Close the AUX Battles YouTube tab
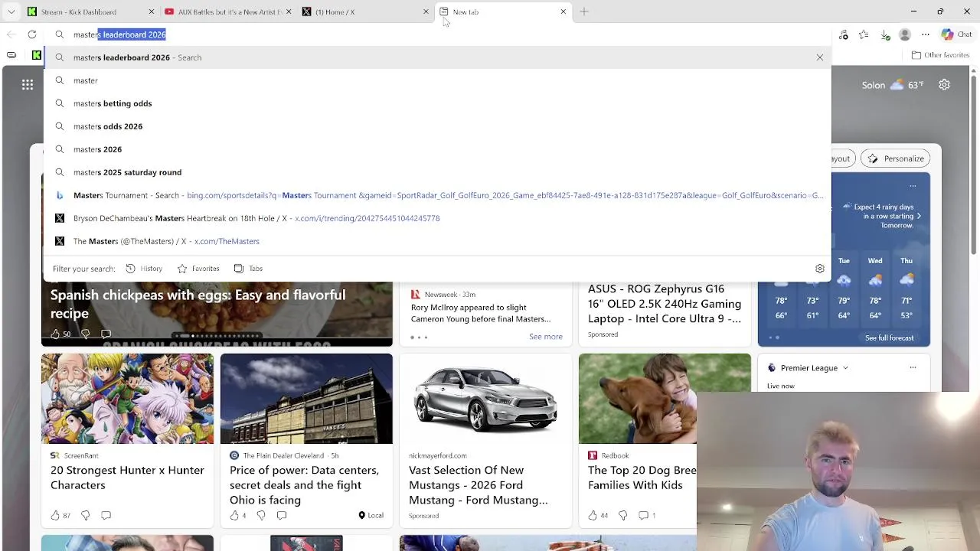 [288, 11]
